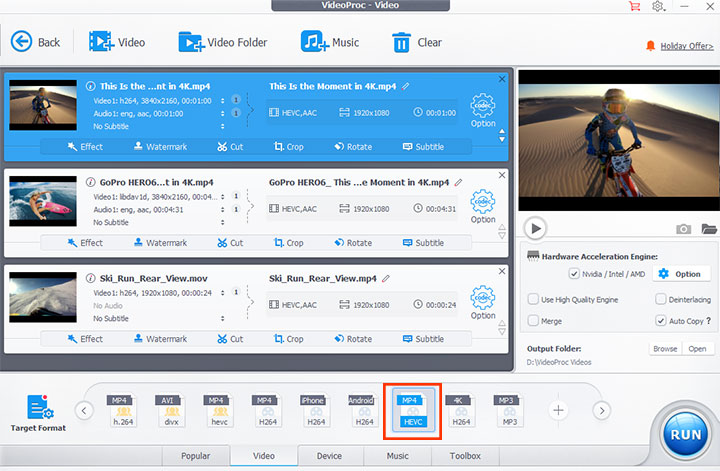Image resolution: width=720 pixels, height=471 pixels.
Task: Select the MP3 audio format preset
Action: 509,410
